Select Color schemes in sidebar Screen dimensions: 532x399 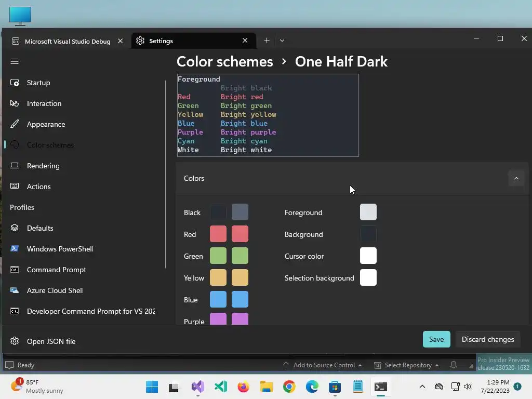(84, 145)
